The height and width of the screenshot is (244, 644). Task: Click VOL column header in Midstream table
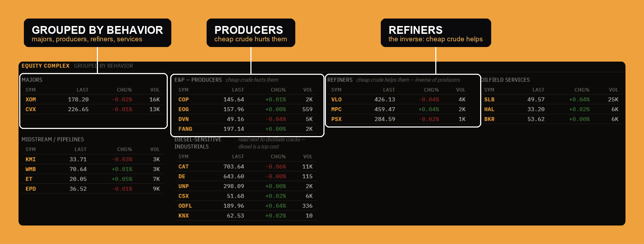(155, 150)
